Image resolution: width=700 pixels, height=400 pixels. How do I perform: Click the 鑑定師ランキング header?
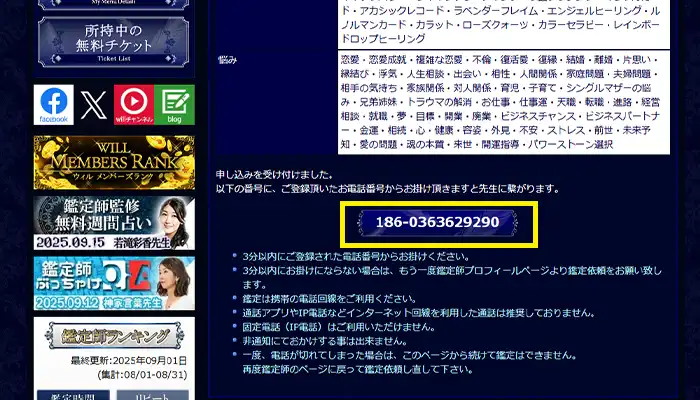[113, 337]
